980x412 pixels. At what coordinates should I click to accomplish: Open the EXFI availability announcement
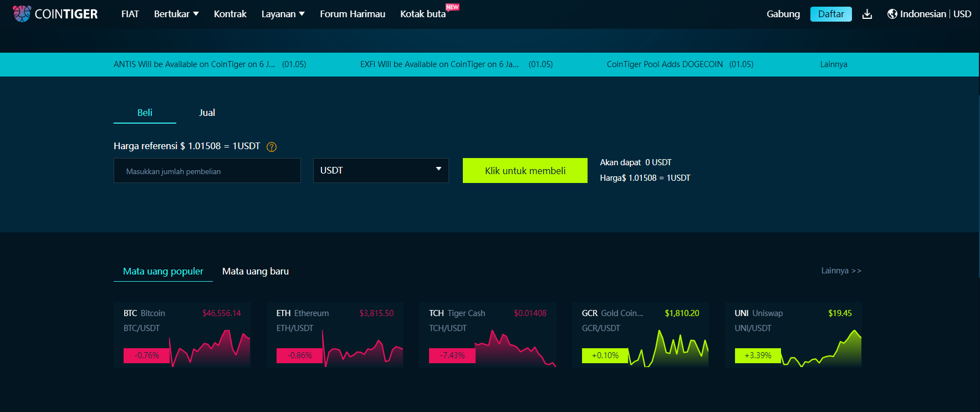coord(457,64)
